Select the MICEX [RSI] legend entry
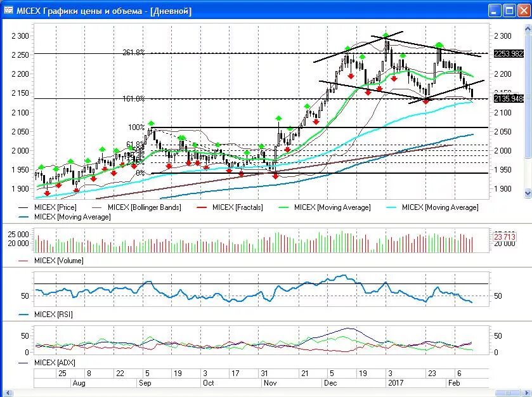The height and width of the screenshot is (397, 532). click(x=46, y=315)
